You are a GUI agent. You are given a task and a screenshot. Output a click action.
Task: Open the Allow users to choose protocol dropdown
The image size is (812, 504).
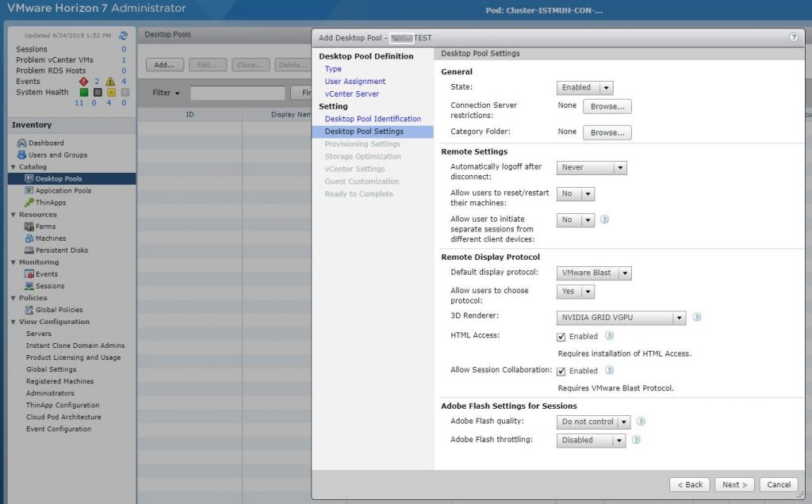(x=576, y=292)
